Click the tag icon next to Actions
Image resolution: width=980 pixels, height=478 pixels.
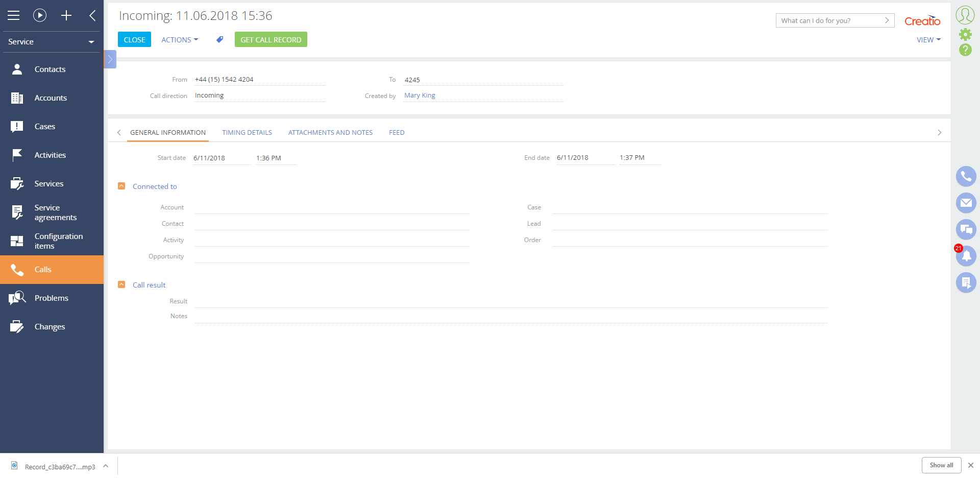(x=219, y=39)
